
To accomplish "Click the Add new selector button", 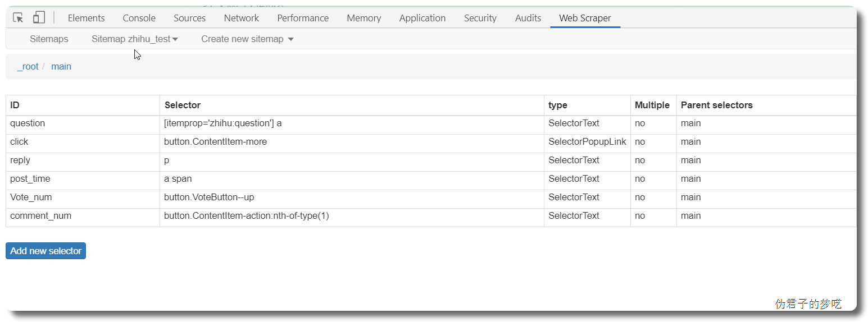I will pyautogui.click(x=46, y=251).
